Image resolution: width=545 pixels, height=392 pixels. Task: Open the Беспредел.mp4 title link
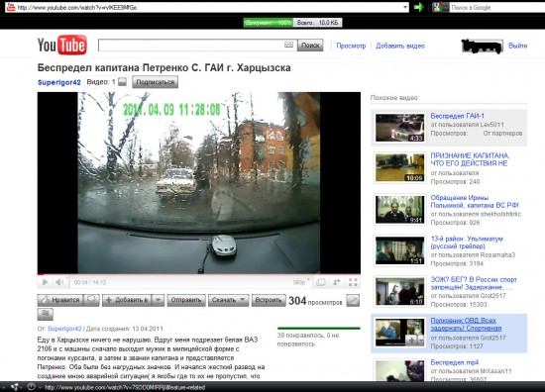click(454, 362)
